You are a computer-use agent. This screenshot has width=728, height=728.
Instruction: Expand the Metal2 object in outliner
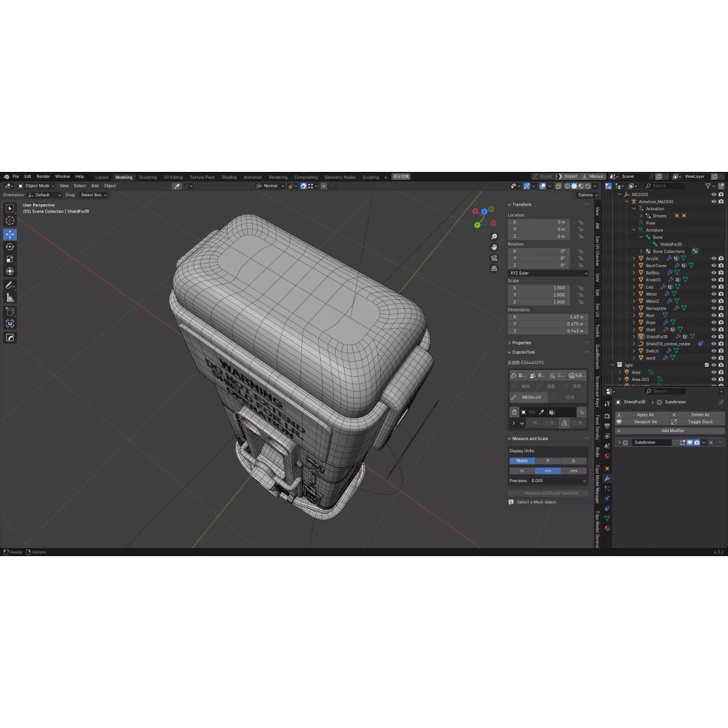pos(634,301)
